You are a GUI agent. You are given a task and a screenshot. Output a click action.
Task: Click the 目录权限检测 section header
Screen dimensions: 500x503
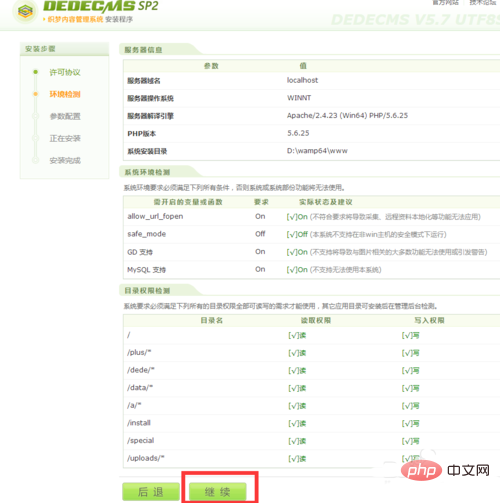[147, 291]
